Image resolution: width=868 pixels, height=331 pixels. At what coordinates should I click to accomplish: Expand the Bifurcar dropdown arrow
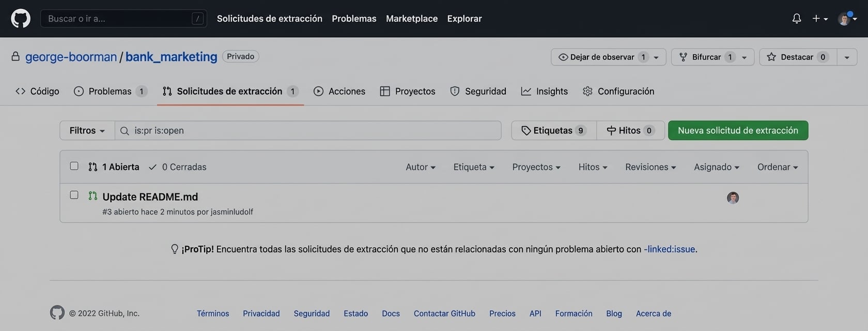(745, 57)
